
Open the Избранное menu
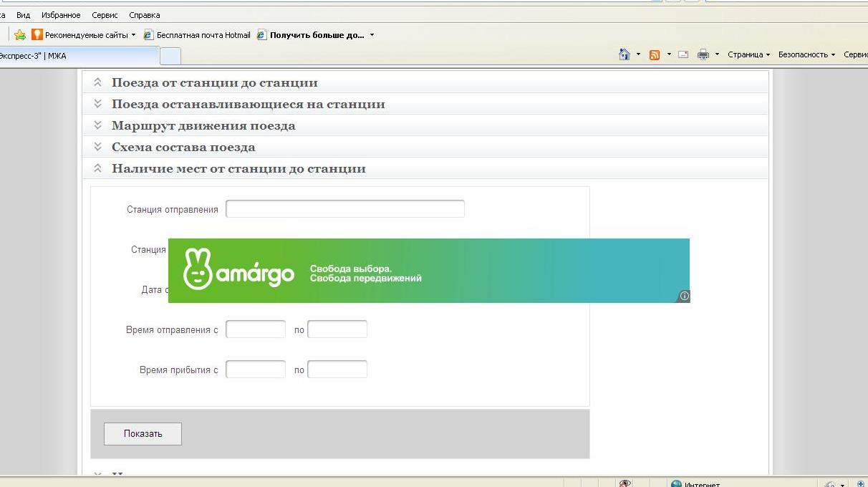[x=61, y=15]
